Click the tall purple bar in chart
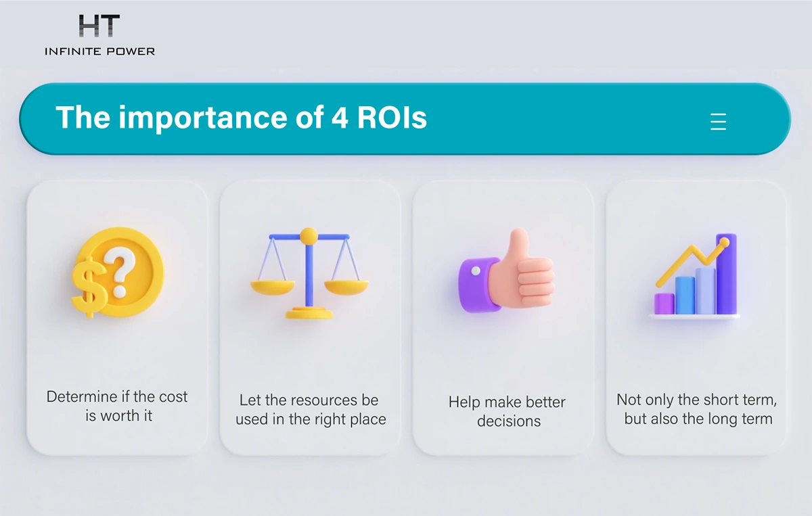The height and width of the screenshot is (516, 812). click(x=726, y=274)
